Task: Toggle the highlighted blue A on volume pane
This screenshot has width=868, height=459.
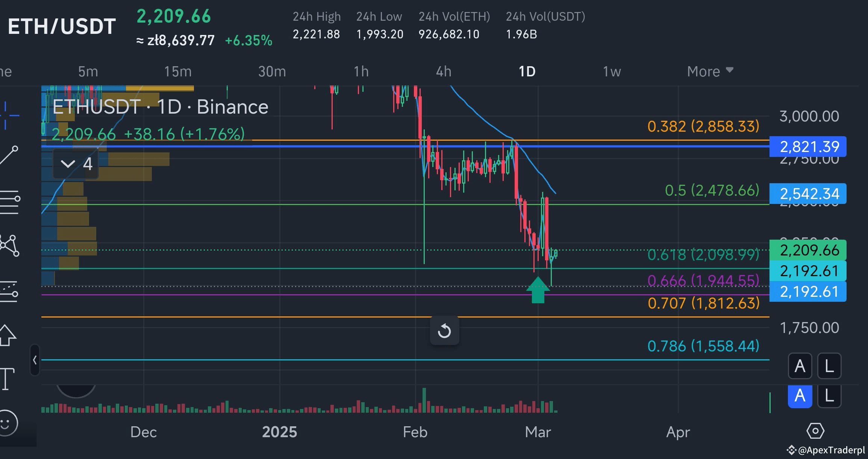Action: point(800,396)
